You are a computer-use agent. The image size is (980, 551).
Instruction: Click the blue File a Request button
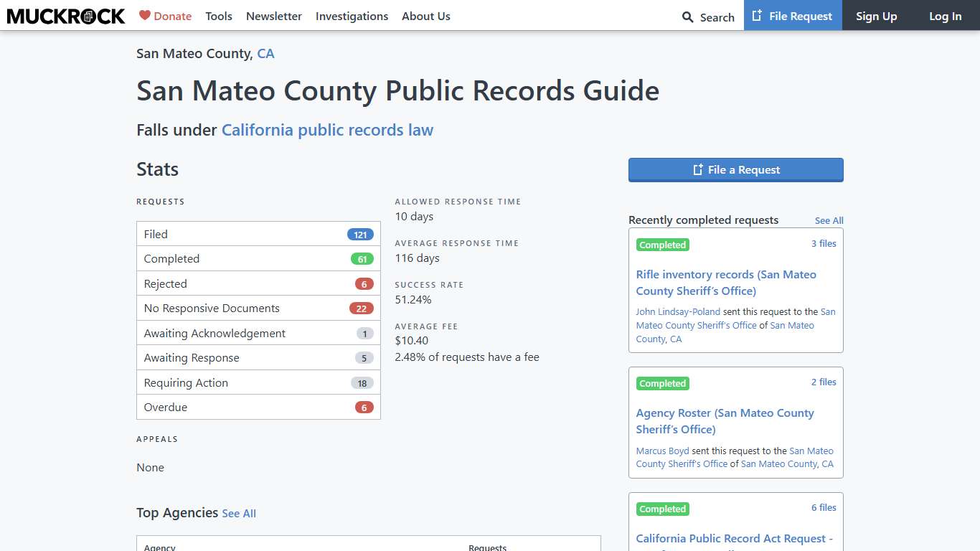pyautogui.click(x=735, y=169)
